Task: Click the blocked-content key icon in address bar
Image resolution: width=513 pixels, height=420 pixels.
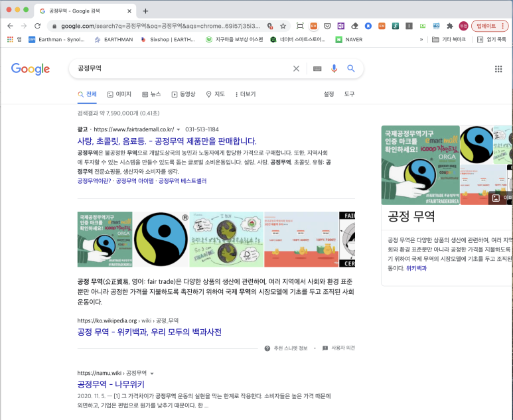Action: point(270,26)
